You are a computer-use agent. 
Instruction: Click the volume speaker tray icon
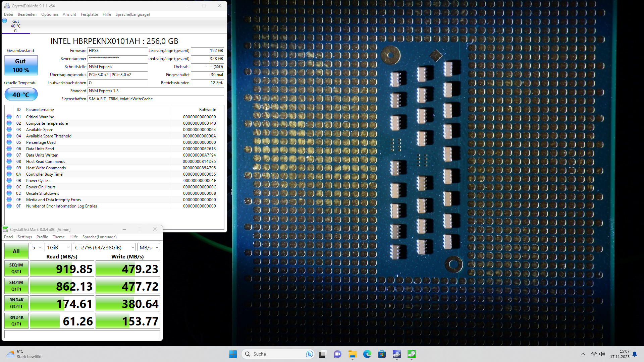click(602, 354)
